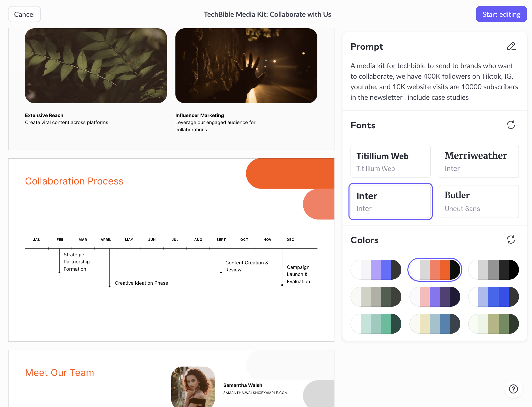Click the Extensive Reach title

[44, 115]
